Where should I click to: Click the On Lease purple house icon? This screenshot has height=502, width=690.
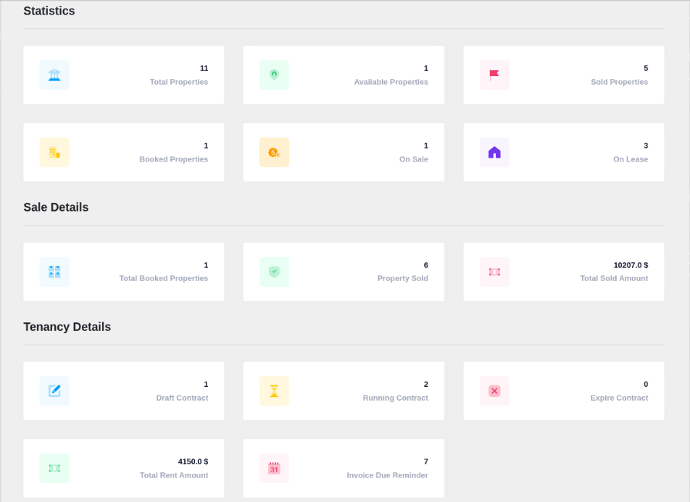(494, 152)
